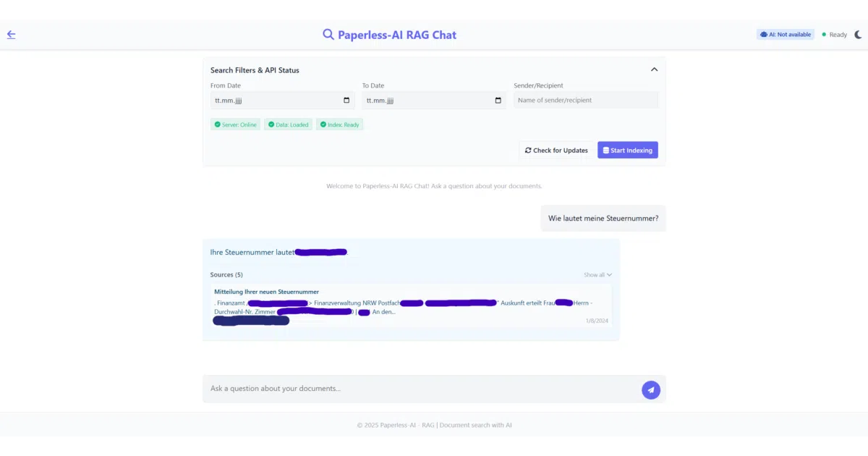Screen dimensions: 868x456
Task: Click the 'Ihre Steuernummer lautet' answer text
Action: pyautogui.click(x=252, y=253)
